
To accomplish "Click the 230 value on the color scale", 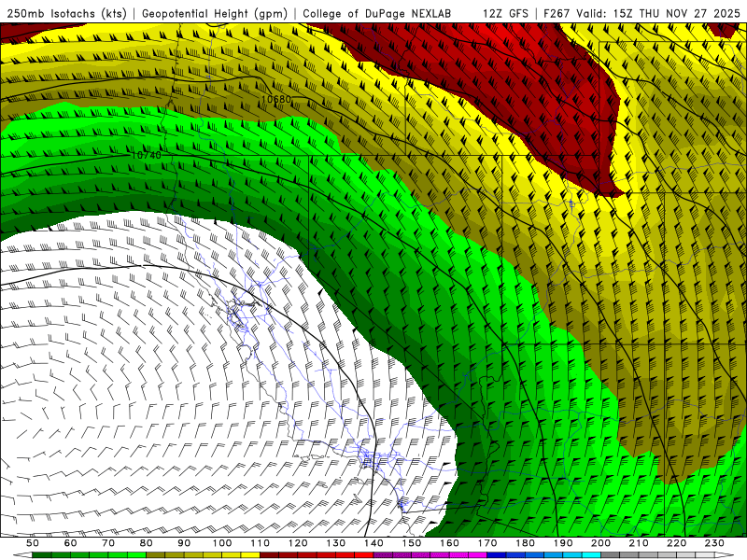I will pos(714,543).
